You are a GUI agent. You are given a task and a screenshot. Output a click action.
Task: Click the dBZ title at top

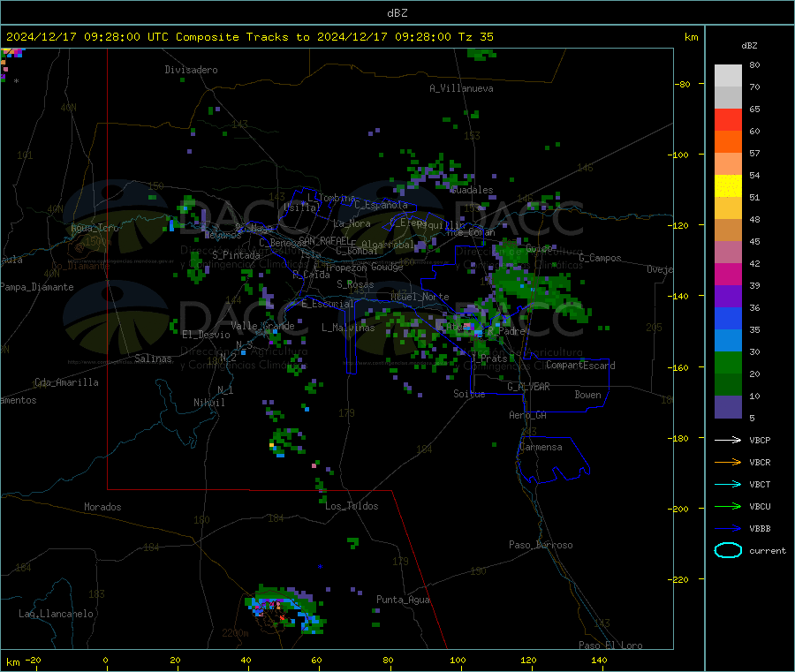397,13
